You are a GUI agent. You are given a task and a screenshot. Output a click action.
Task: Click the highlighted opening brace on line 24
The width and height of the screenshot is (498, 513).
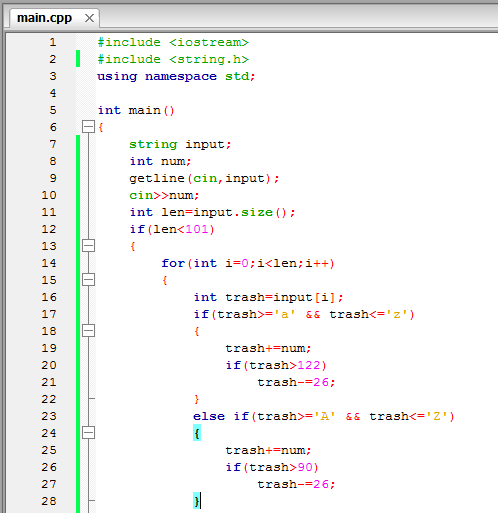(197, 433)
